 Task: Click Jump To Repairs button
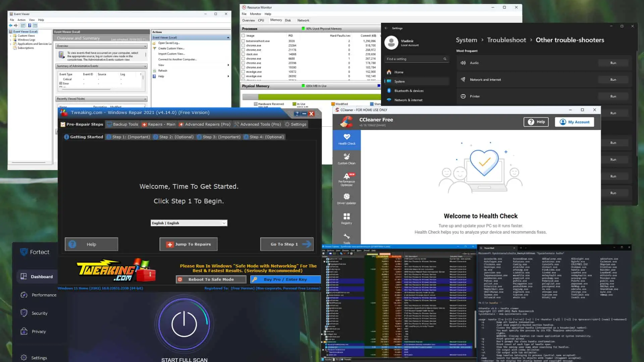click(x=189, y=244)
